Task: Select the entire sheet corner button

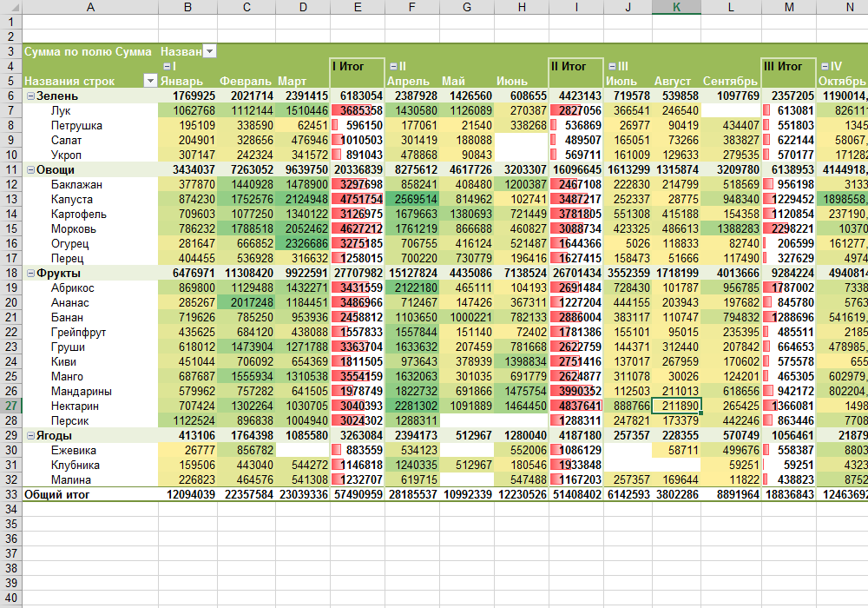Action: (x=11, y=7)
